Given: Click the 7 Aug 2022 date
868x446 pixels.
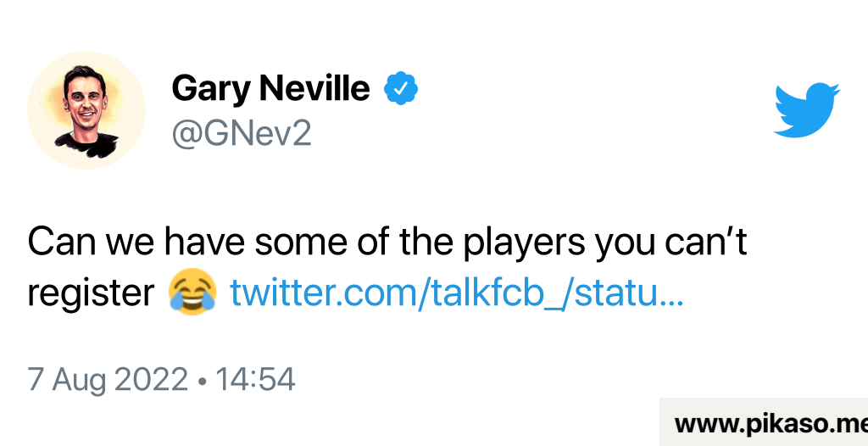Looking at the screenshot, I should [108, 379].
